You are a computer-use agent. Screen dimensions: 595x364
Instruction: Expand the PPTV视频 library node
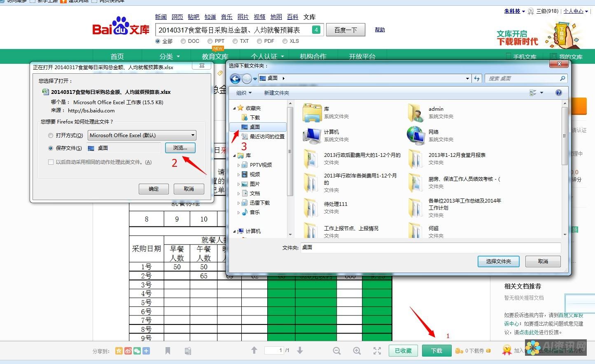238,165
